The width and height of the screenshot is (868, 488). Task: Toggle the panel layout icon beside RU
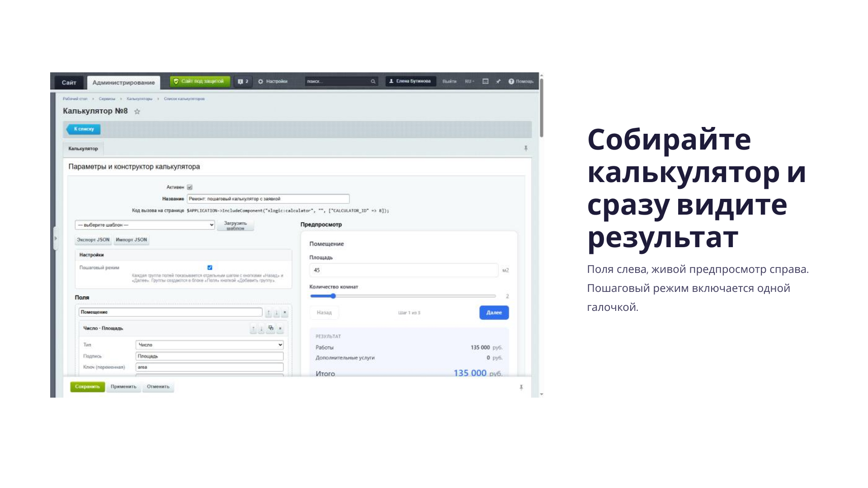tap(486, 81)
